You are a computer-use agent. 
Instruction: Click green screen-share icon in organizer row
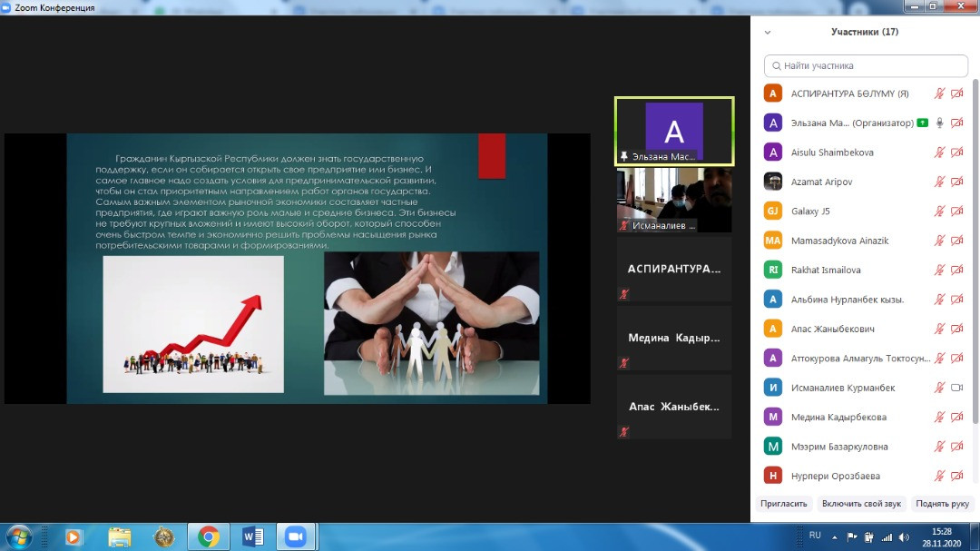coord(922,123)
